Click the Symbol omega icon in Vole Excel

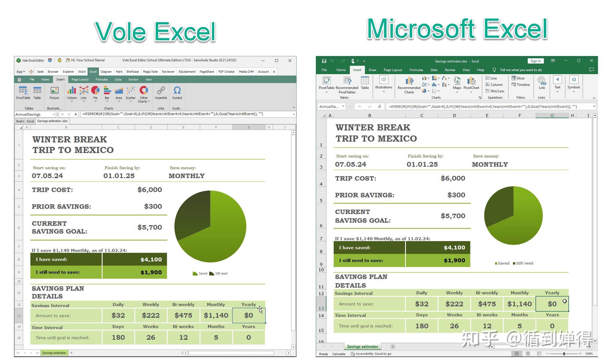(x=177, y=90)
